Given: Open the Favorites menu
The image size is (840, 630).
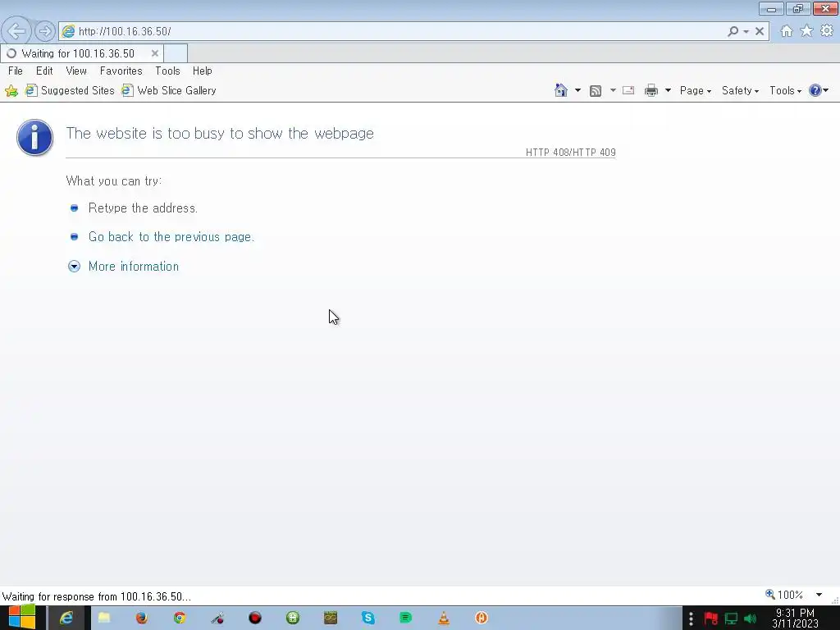Looking at the screenshot, I should click(121, 71).
